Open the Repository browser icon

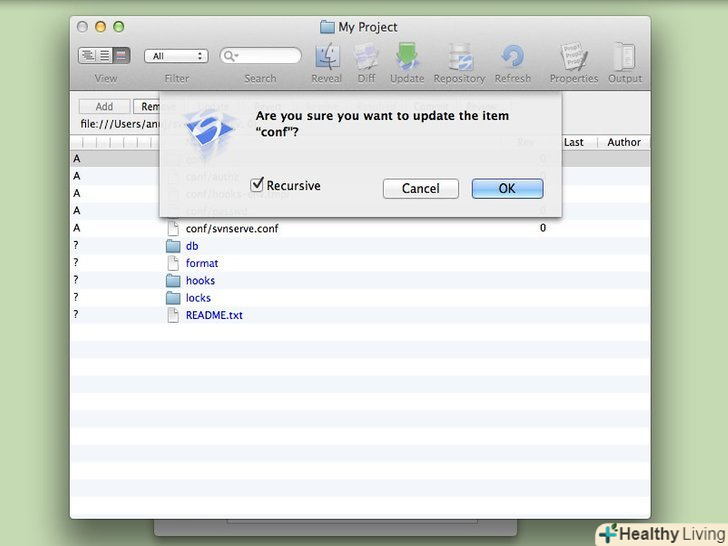point(459,57)
